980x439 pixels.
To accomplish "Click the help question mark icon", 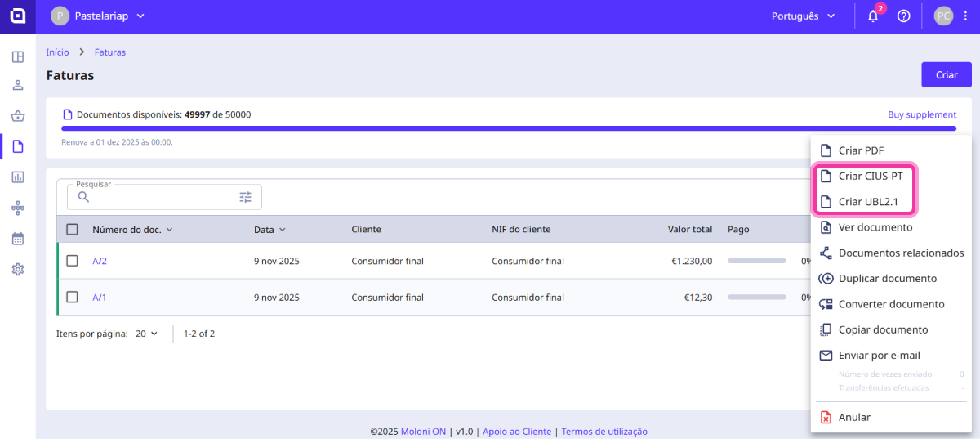I will [x=903, y=16].
